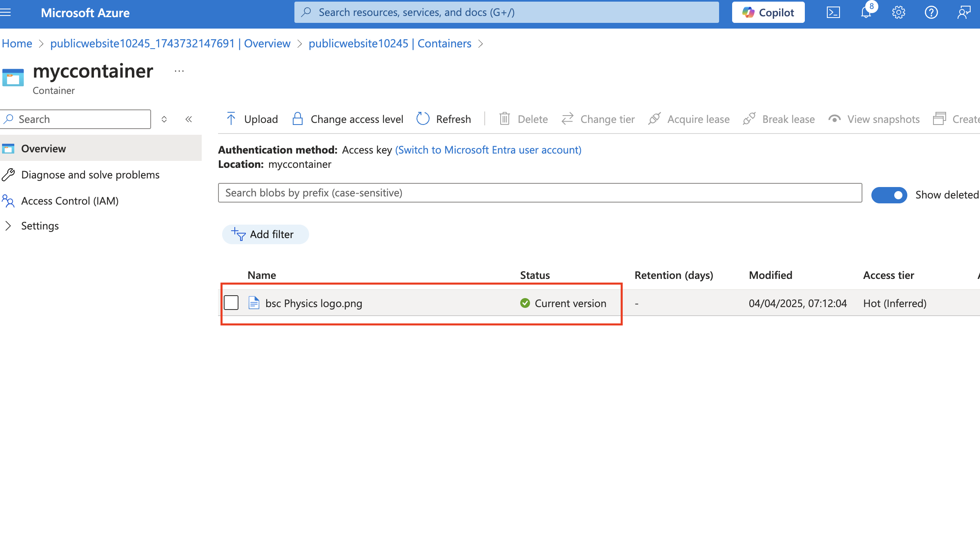Focus the Search blobs by prefix field
The image size is (980, 548).
click(540, 193)
